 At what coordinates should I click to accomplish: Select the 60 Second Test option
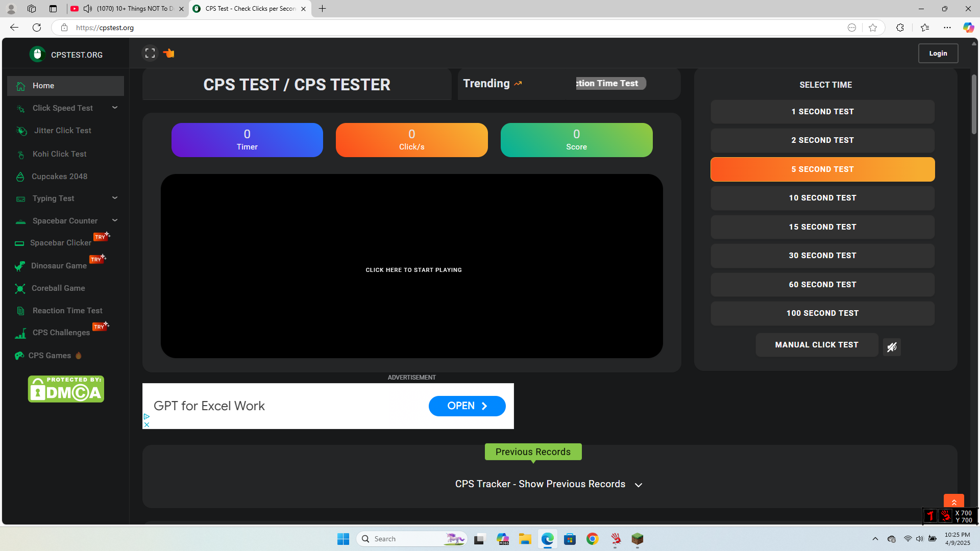point(822,285)
